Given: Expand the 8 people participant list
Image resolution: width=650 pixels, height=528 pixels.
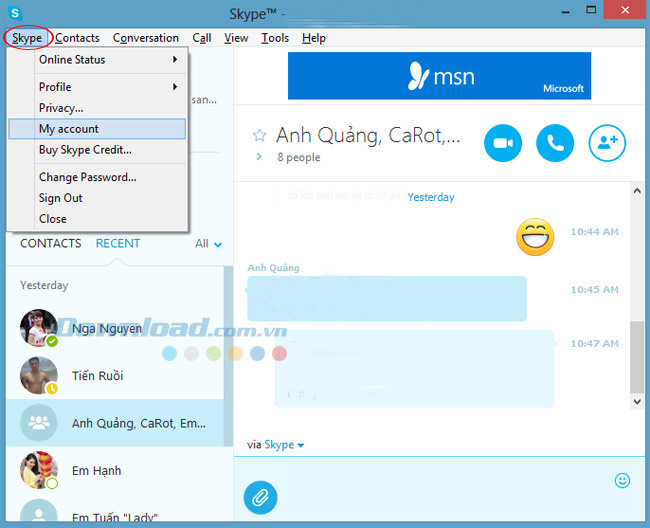Looking at the screenshot, I should pos(259,157).
